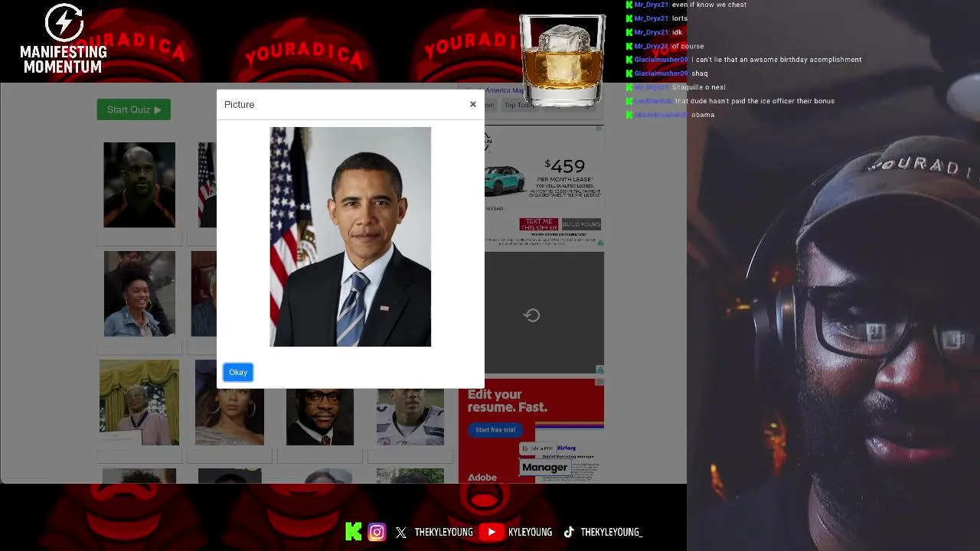The height and width of the screenshot is (551, 980).
Task: Click the Picture dialog title text
Action: point(240,105)
